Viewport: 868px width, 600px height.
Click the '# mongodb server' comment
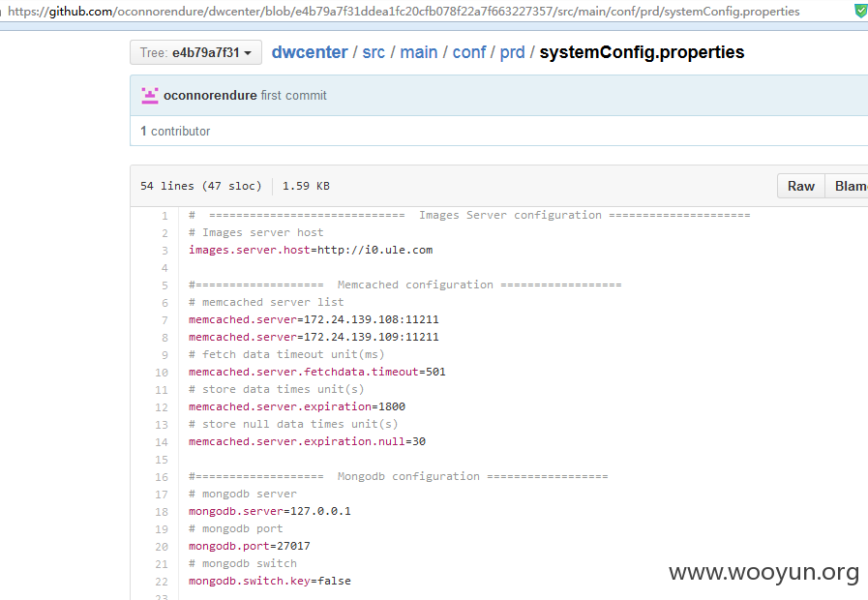pos(243,494)
